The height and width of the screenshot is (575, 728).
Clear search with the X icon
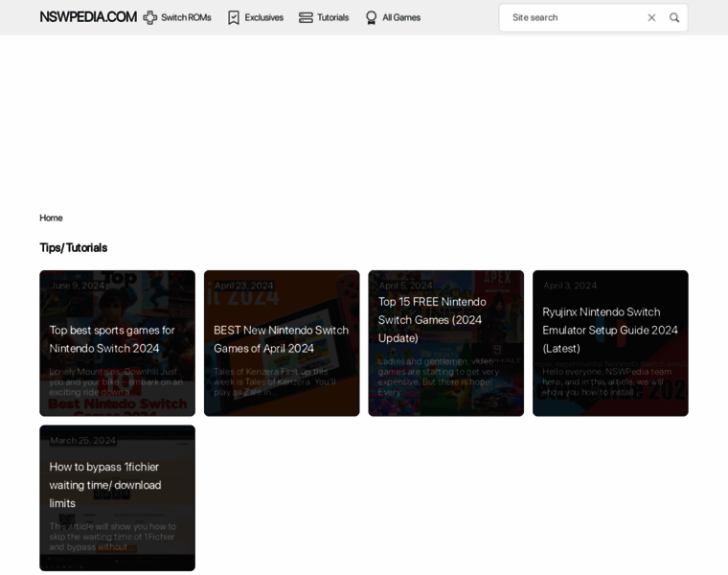tap(651, 17)
